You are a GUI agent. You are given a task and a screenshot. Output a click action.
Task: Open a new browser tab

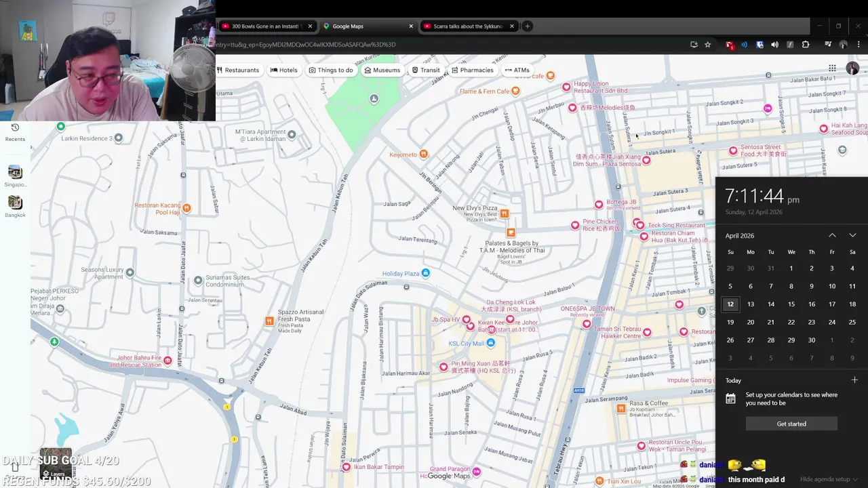pos(527,26)
